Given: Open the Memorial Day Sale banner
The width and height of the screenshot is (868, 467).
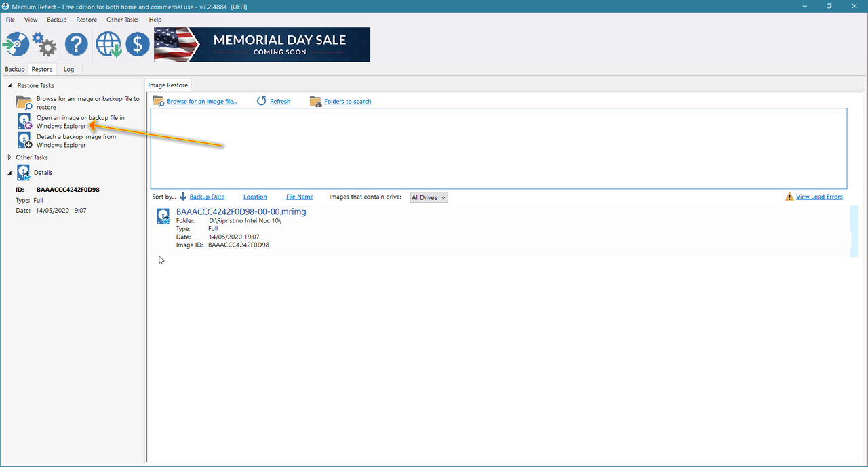Looking at the screenshot, I should 262,45.
